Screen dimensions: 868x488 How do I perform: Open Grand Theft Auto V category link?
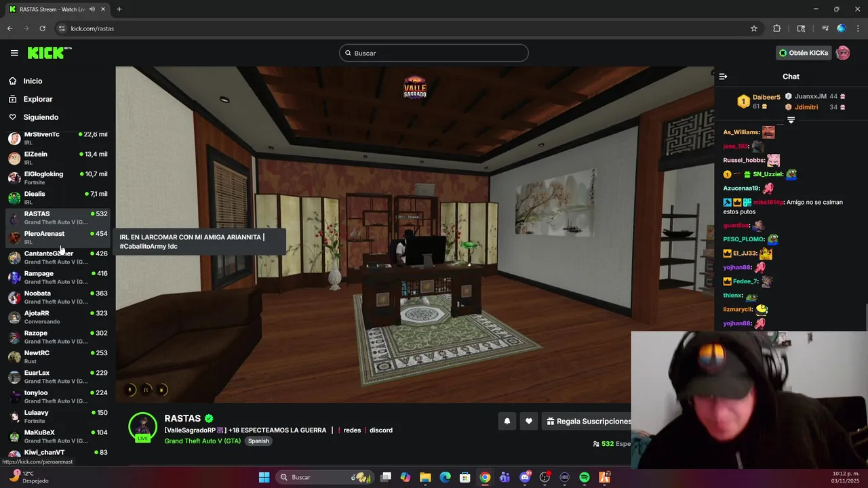(x=203, y=441)
